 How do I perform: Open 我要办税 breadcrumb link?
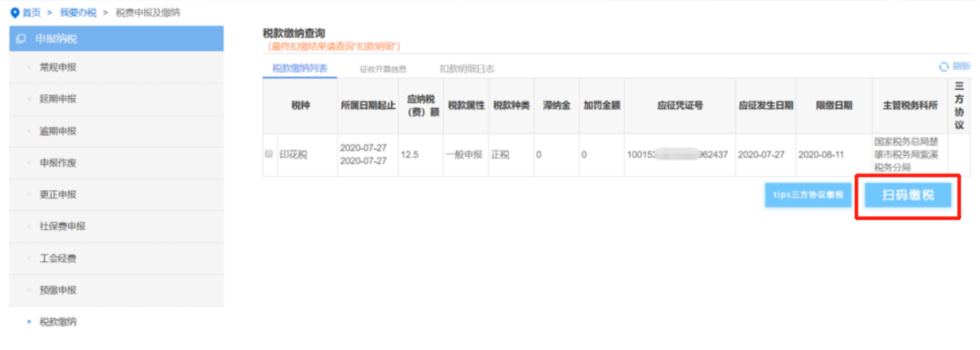tap(78, 13)
